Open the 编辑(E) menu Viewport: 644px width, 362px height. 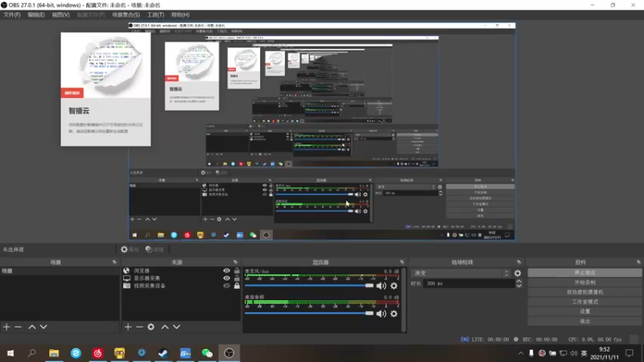coord(36,14)
